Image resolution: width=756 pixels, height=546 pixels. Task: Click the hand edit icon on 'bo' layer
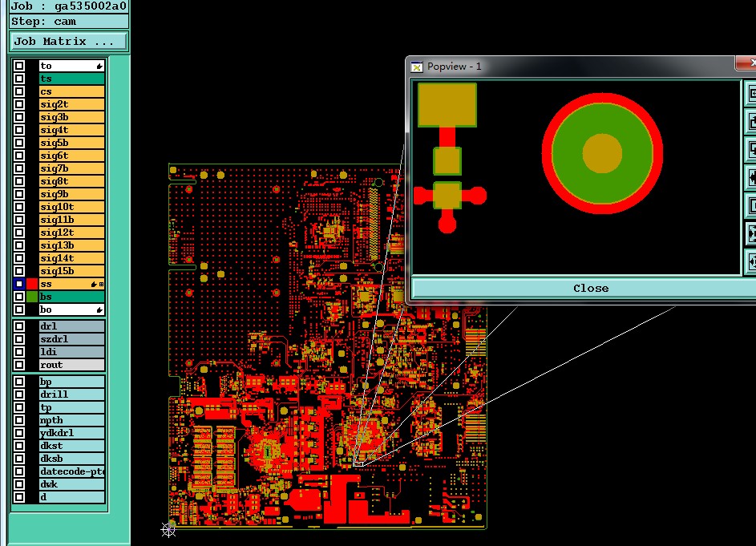click(99, 309)
